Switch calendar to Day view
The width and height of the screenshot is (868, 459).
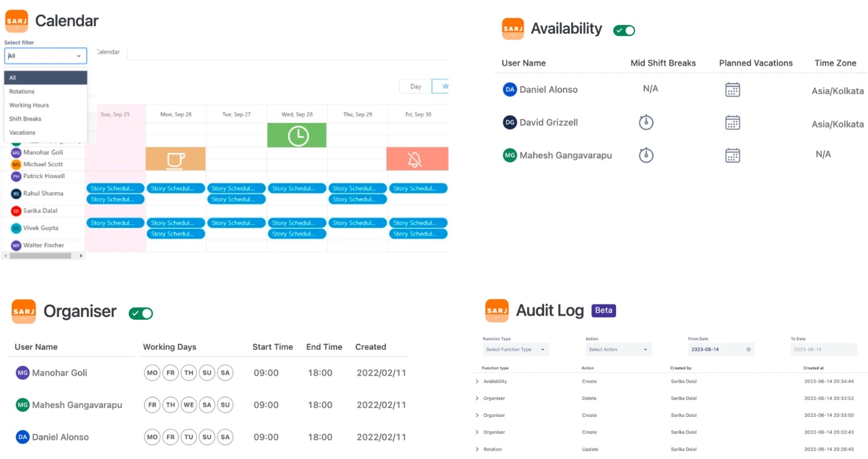click(x=416, y=87)
